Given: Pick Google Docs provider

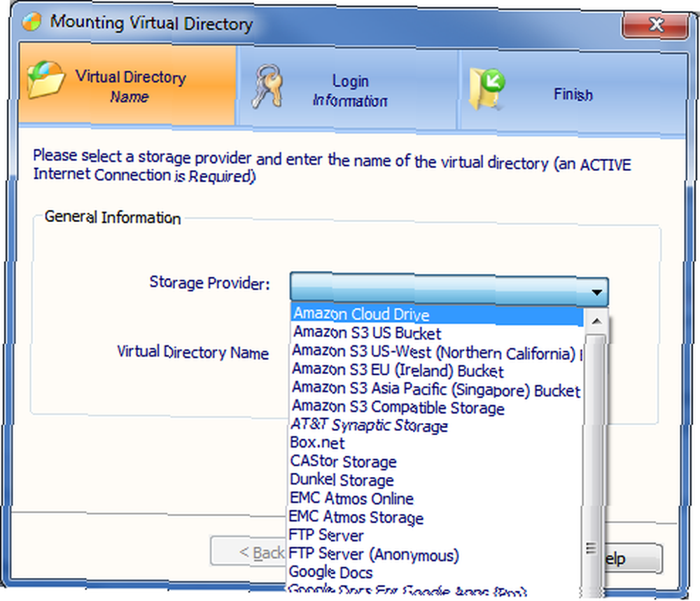Looking at the screenshot, I should (x=435, y=572).
